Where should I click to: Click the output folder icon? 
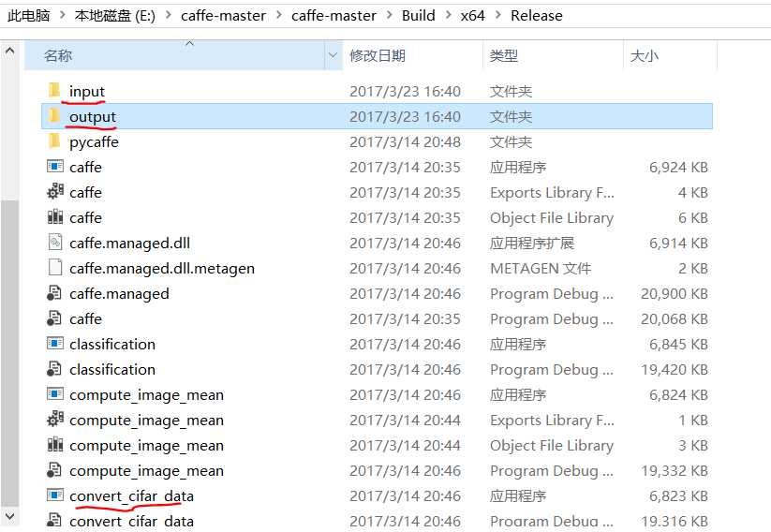click(54, 116)
